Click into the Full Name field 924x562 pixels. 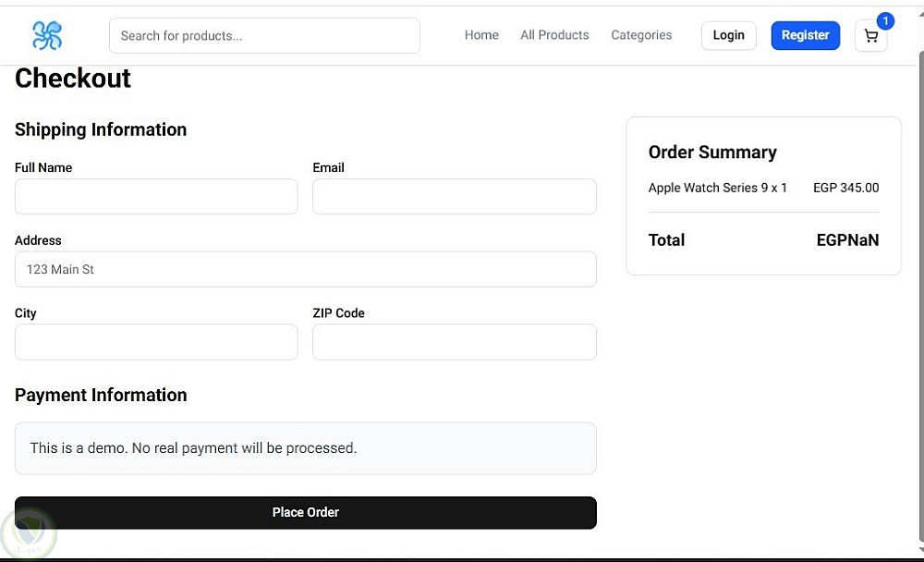point(156,197)
